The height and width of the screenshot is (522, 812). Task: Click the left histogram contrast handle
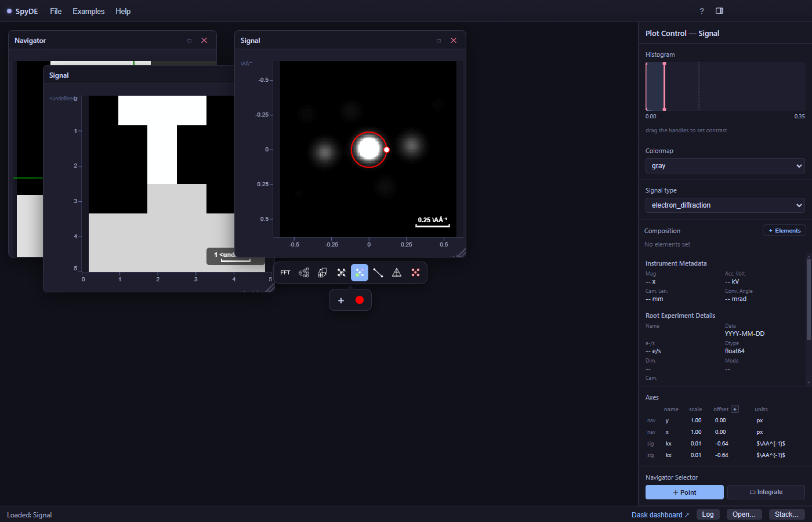(x=647, y=86)
